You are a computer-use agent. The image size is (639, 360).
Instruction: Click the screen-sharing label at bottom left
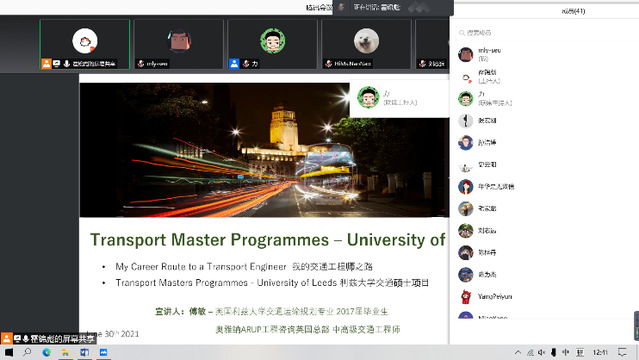[x=48, y=338]
